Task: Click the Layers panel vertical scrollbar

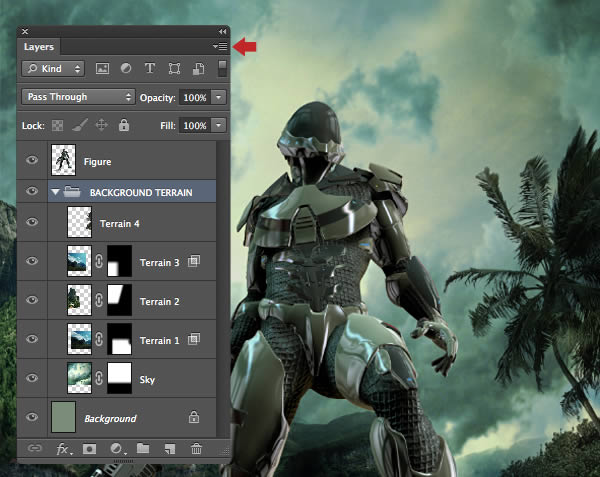Action: pos(223,290)
